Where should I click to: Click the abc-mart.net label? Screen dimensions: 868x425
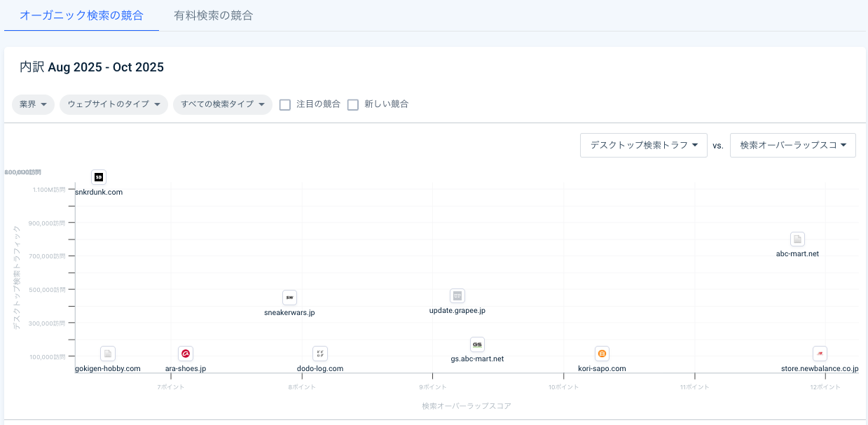797,253
